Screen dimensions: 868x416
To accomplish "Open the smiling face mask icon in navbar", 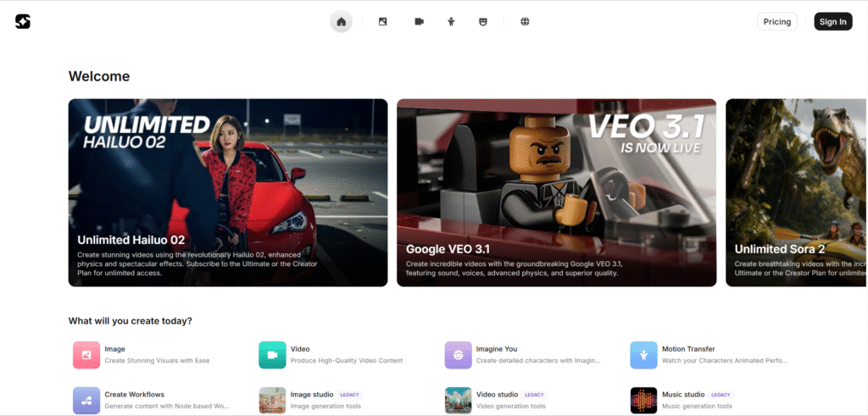I will coord(483,22).
